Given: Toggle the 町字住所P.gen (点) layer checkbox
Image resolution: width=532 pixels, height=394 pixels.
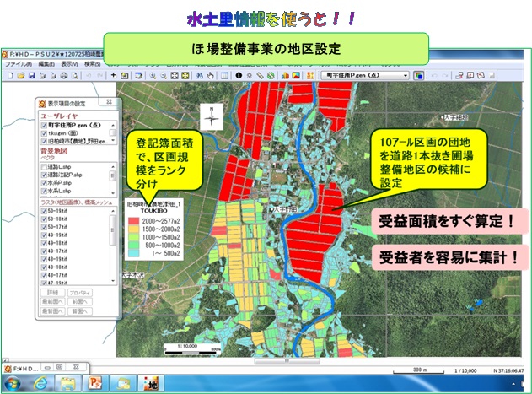Looking at the screenshot, I should point(44,126).
